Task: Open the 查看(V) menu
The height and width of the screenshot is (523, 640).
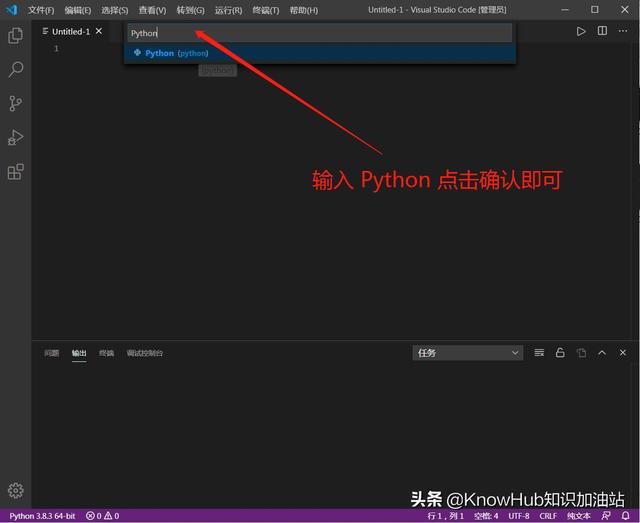Action: click(152, 10)
